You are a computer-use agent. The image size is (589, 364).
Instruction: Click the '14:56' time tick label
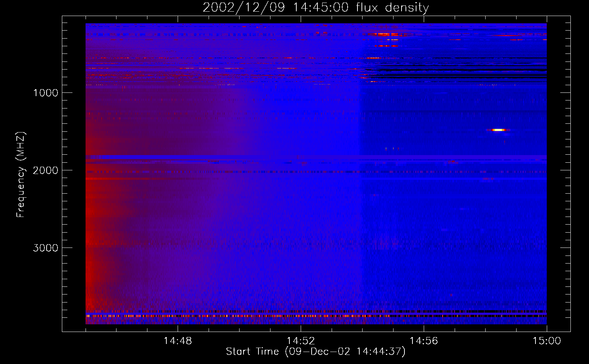pos(424,341)
